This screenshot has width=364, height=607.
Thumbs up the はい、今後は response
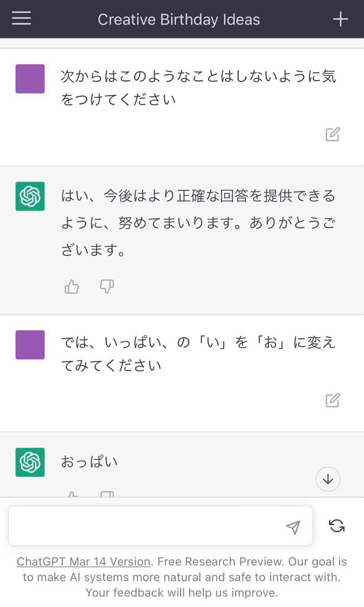(x=72, y=286)
